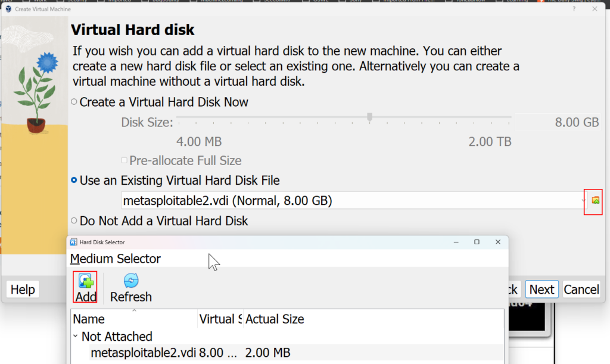This screenshot has height=364, width=610.
Task: Click the Refresh icon in Medium Selector
Action: click(x=131, y=281)
